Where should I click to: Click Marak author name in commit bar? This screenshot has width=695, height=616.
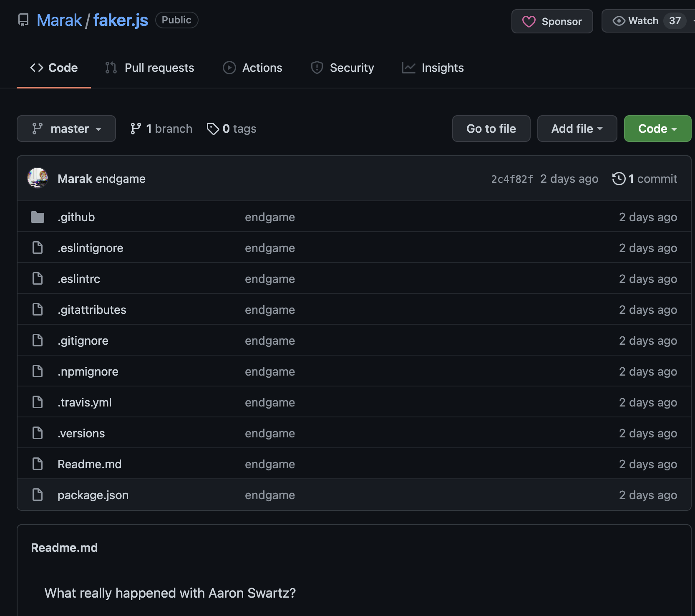tap(75, 179)
